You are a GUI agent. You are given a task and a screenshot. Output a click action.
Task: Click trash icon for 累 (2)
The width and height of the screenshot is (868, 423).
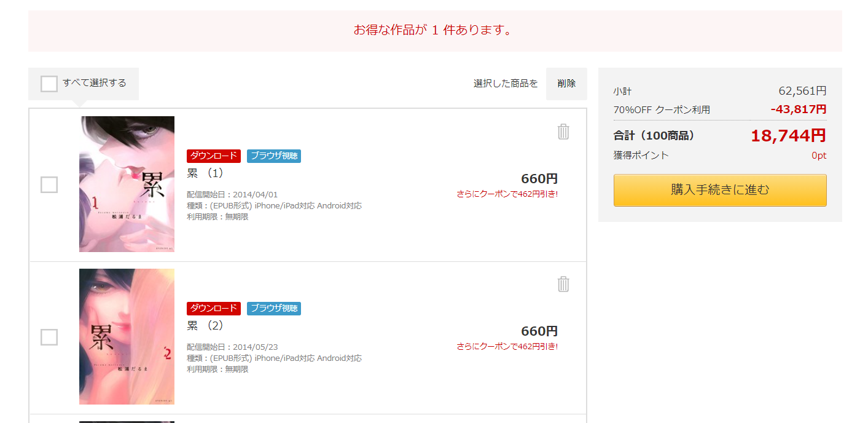point(563,284)
